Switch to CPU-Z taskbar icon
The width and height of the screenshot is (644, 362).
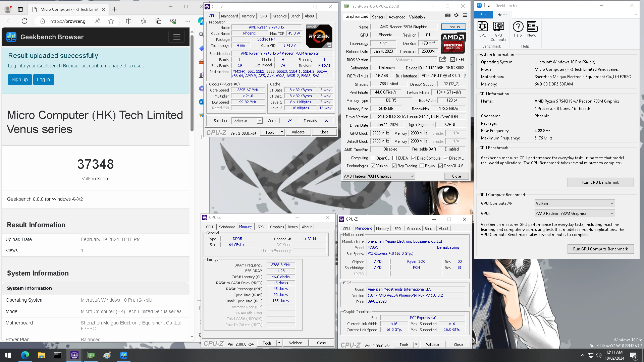coord(74,355)
